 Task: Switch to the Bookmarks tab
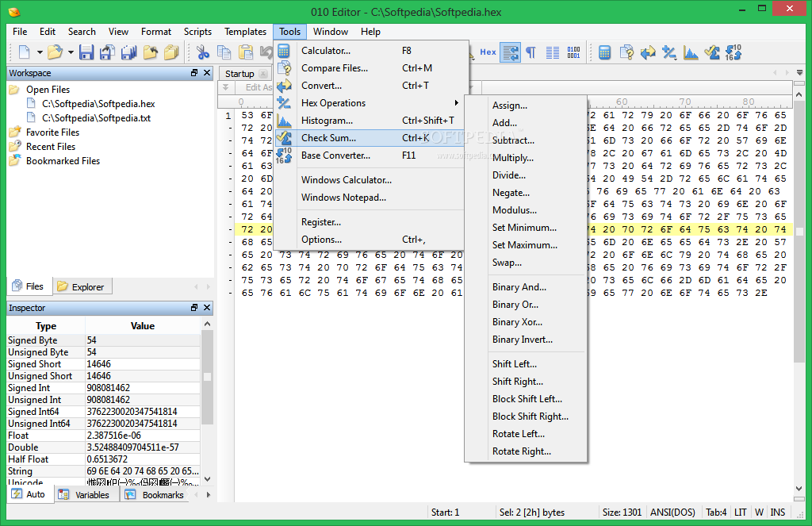[156, 495]
